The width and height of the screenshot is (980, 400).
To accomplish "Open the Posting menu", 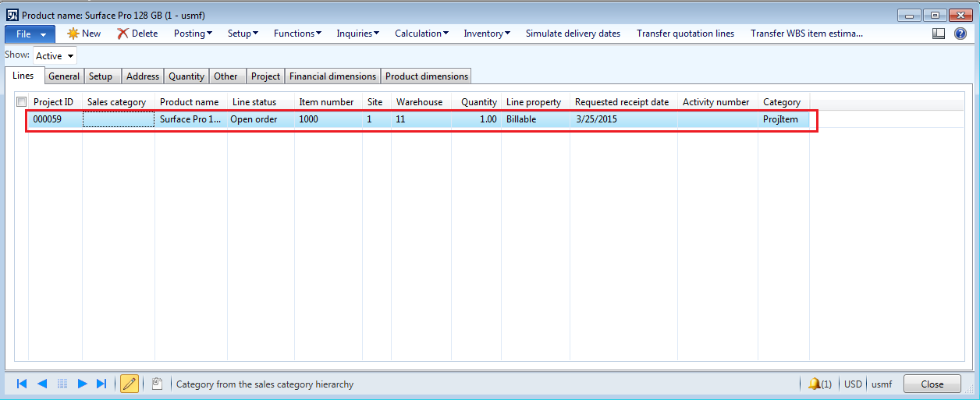I will coord(193,34).
